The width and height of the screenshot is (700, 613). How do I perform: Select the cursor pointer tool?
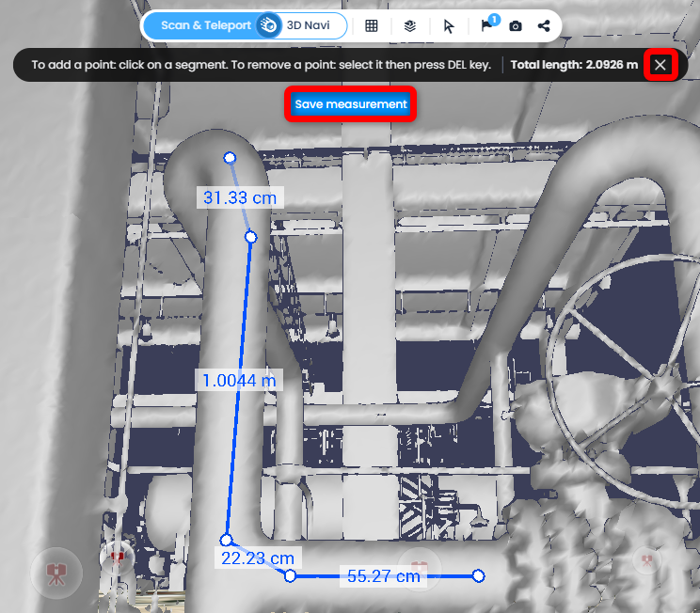(x=449, y=26)
